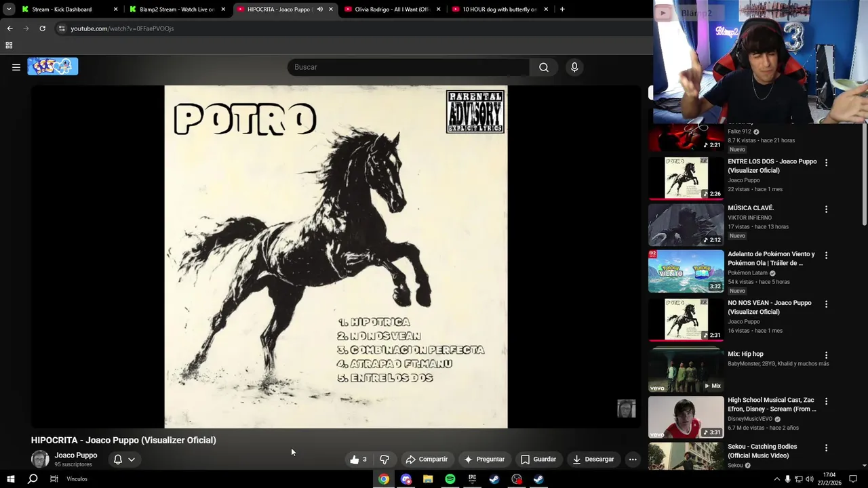Open NO NOS VEAN video title

770,307
